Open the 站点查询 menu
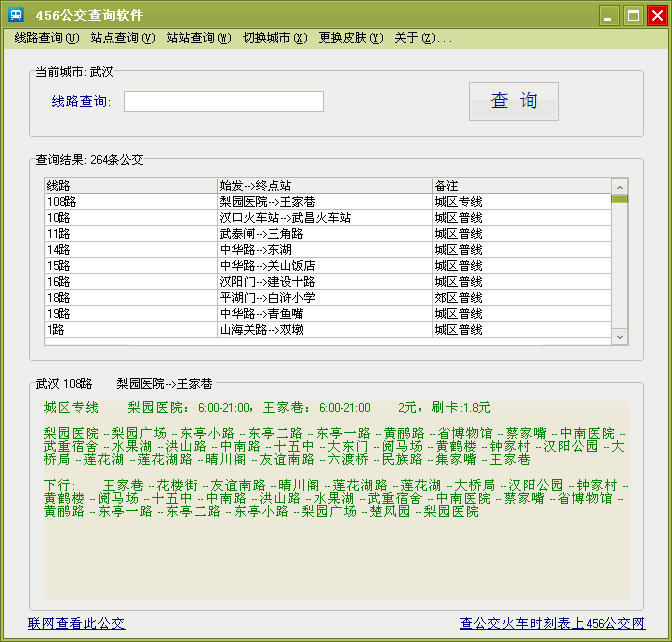 pyautogui.click(x=122, y=38)
